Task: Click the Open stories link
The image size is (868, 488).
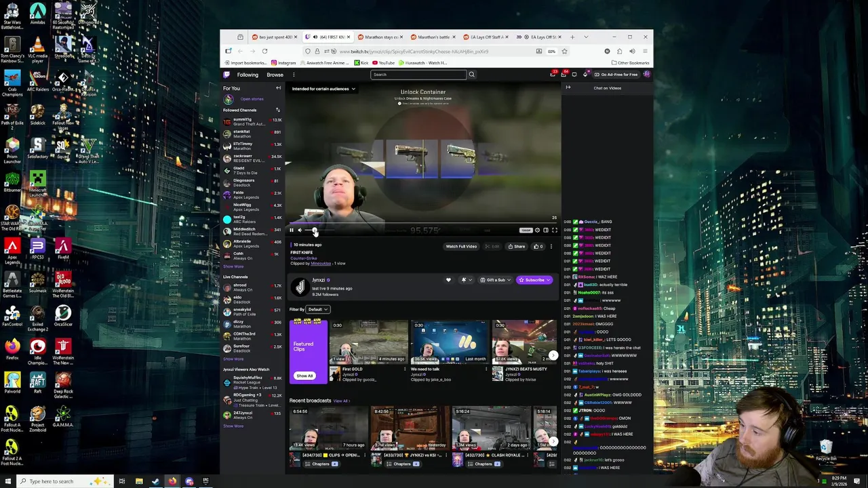Action: coord(252,99)
